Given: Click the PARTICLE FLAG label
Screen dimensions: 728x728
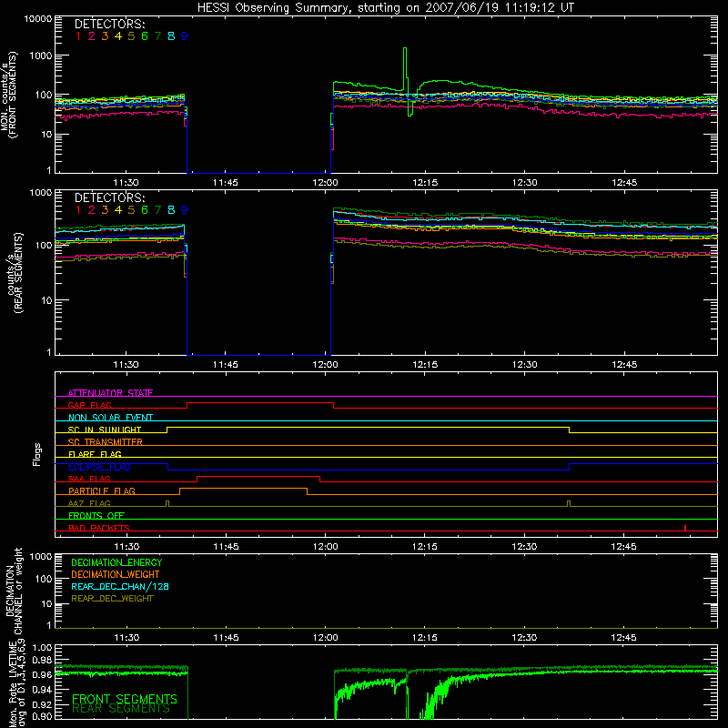Looking at the screenshot, I should [x=102, y=491].
